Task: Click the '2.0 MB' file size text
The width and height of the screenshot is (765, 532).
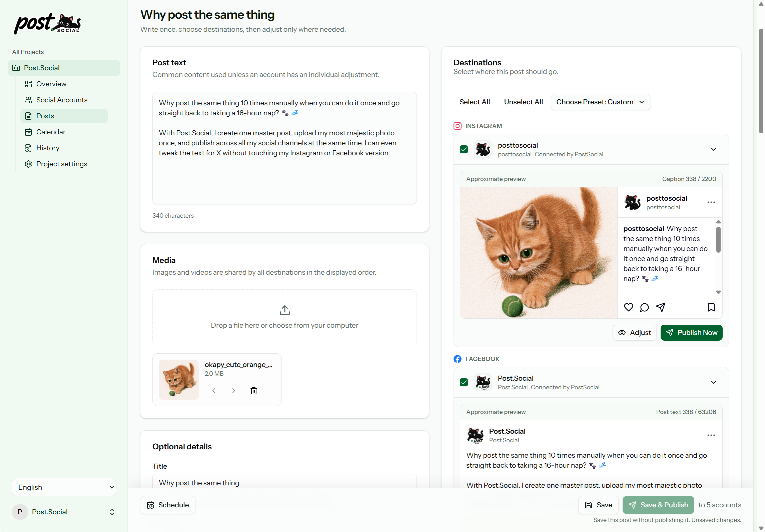Action: 214,374
